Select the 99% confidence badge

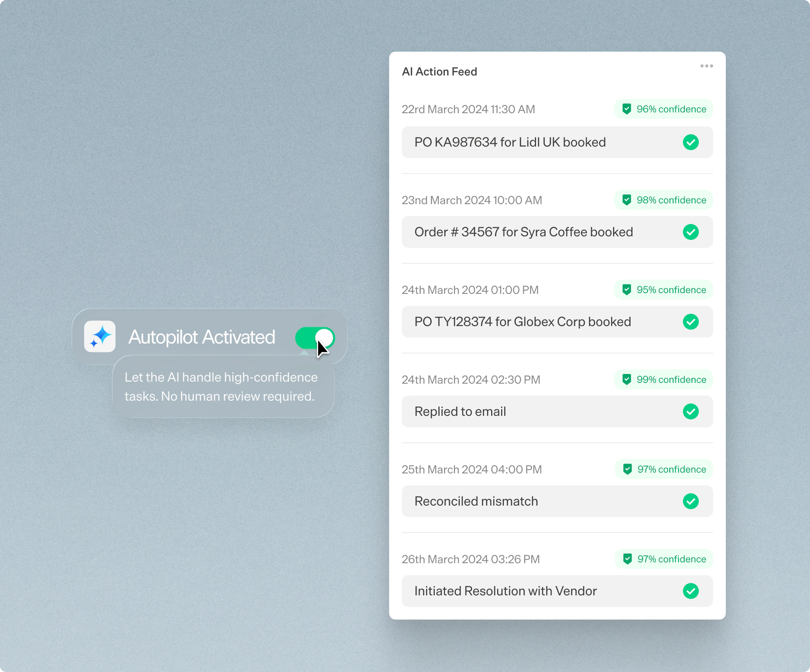pyautogui.click(x=663, y=380)
